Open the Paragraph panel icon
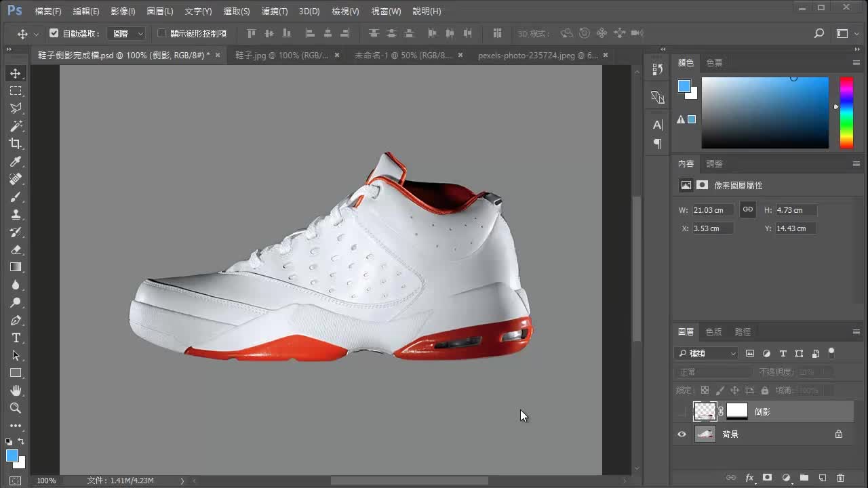This screenshot has height=488, width=868. click(x=657, y=144)
